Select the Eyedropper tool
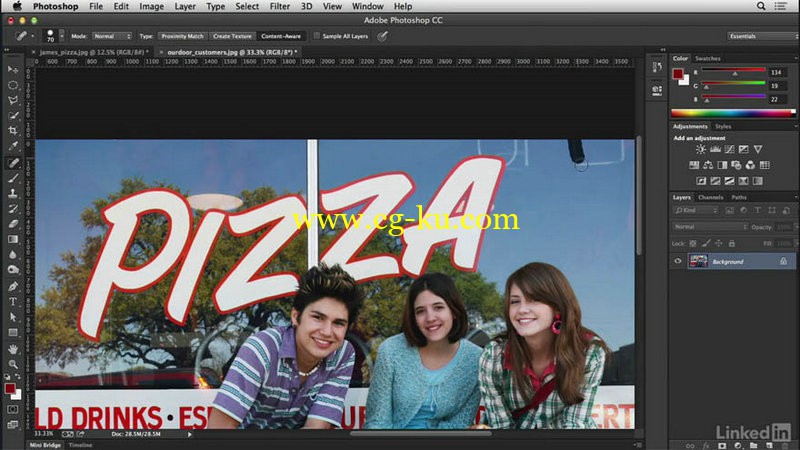 point(13,146)
